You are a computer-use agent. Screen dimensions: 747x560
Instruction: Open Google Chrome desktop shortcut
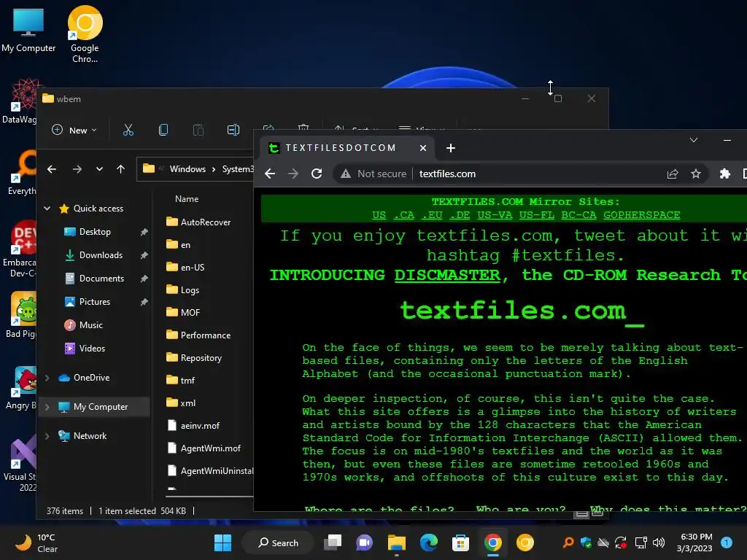[x=85, y=34]
